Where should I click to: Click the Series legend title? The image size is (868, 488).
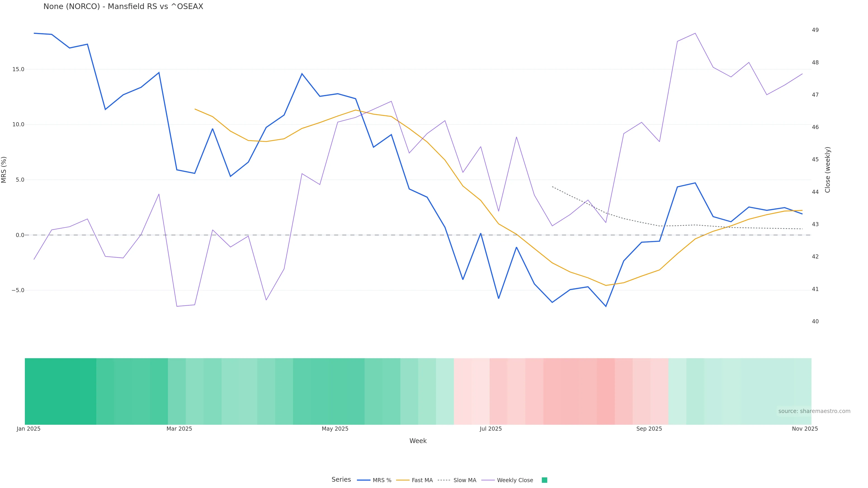pyautogui.click(x=341, y=480)
